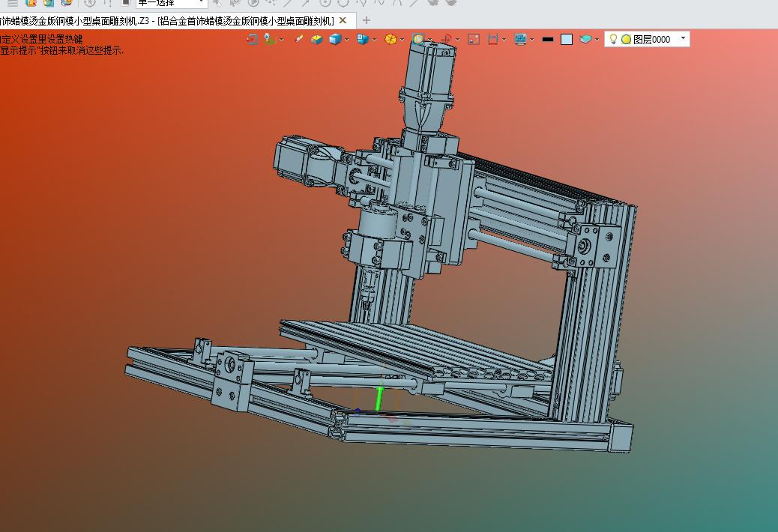Click the exit icon in the view toolbar
Viewport: 778px width, 532px height.
click(x=252, y=39)
